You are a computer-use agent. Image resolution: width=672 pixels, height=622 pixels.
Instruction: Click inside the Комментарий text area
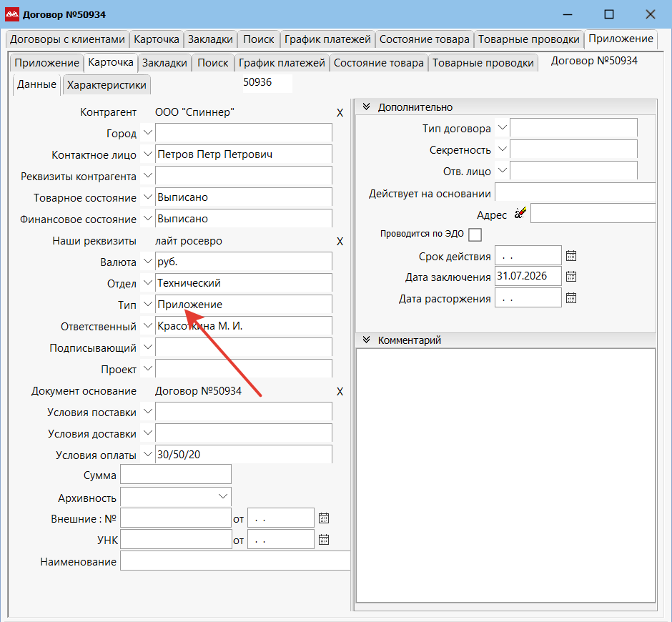coord(505,475)
